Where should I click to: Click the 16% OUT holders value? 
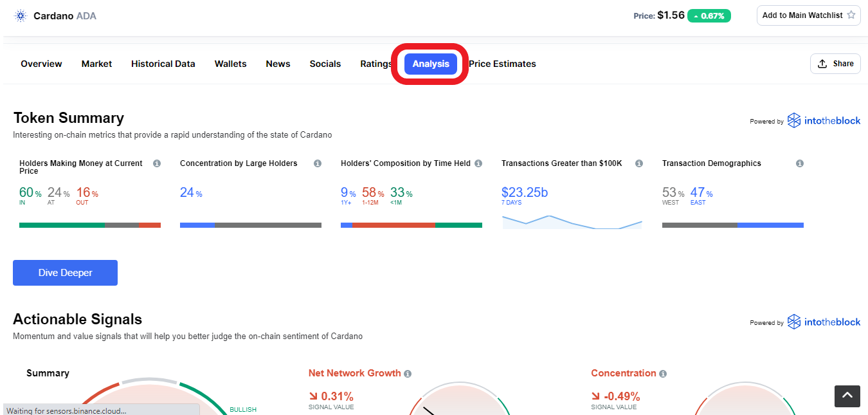[87, 192]
